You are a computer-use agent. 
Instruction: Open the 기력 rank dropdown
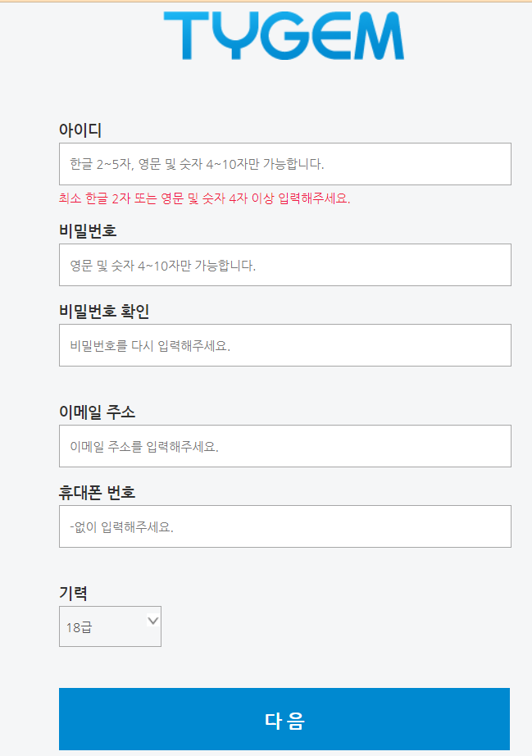tap(110, 626)
